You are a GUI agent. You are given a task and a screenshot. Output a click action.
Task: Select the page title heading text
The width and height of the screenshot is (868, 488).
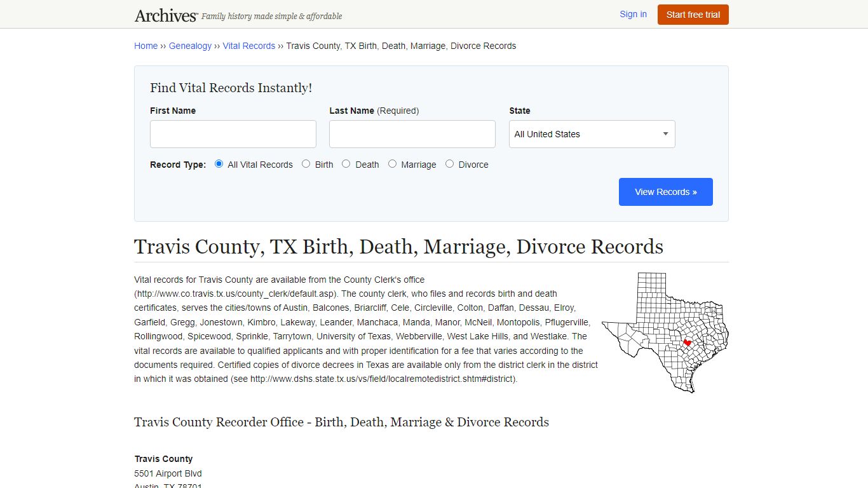(x=398, y=247)
